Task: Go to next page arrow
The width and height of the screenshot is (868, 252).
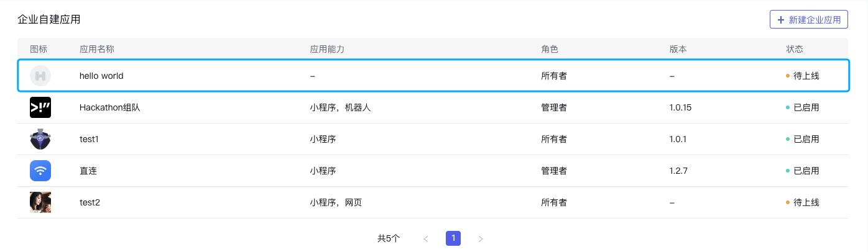Action: point(481,238)
